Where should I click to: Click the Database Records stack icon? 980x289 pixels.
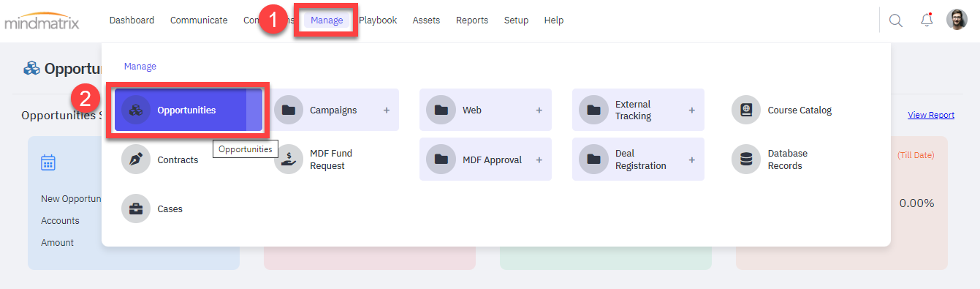[x=746, y=159]
